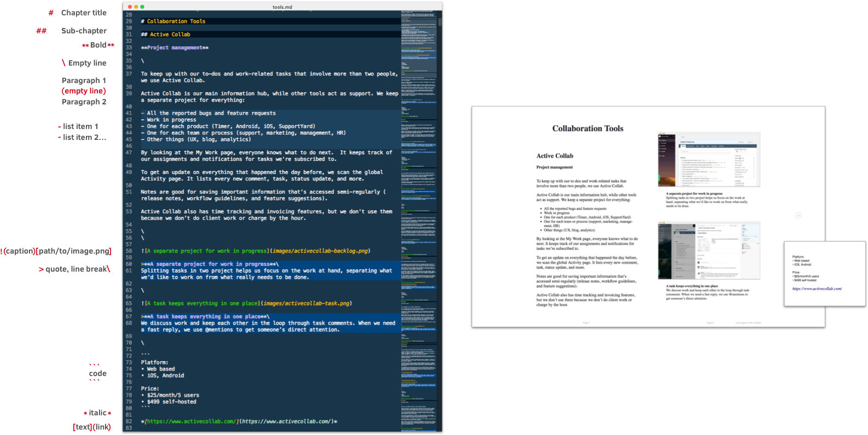Click the '# Collaboration Tools' heading line in editor
868x435 pixels.
[x=173, y=21]
